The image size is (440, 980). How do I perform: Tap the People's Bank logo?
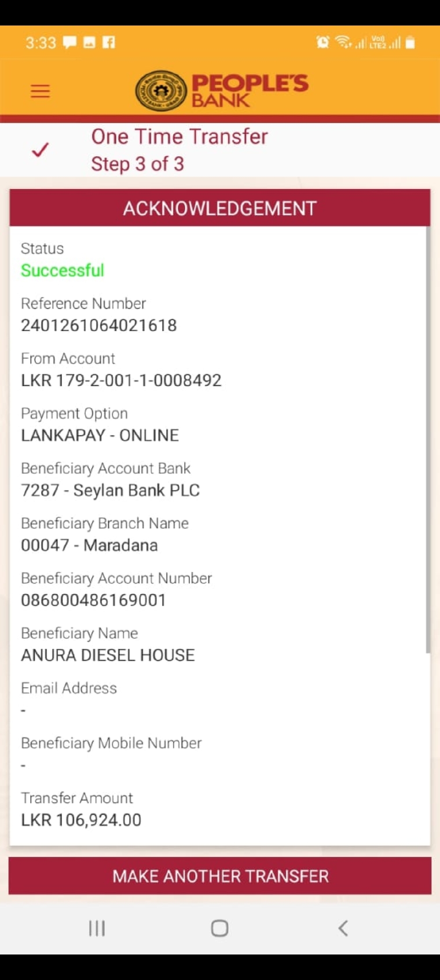222,91
